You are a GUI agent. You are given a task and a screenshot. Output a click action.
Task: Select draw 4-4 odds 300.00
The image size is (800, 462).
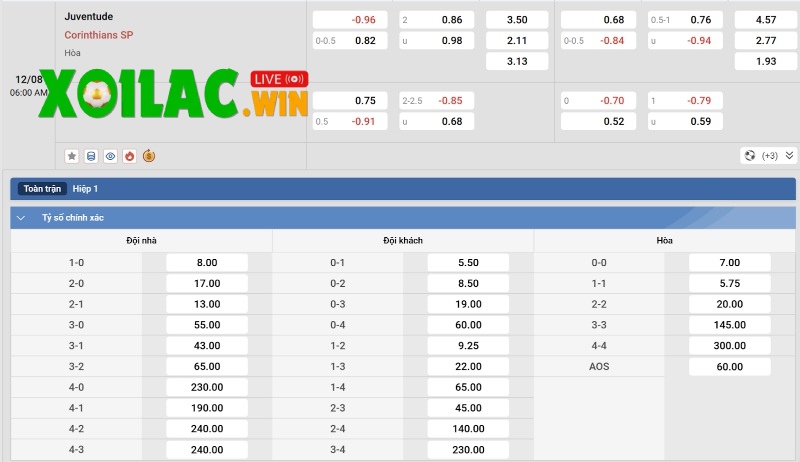pyautogui.click(x=730, y=346)
